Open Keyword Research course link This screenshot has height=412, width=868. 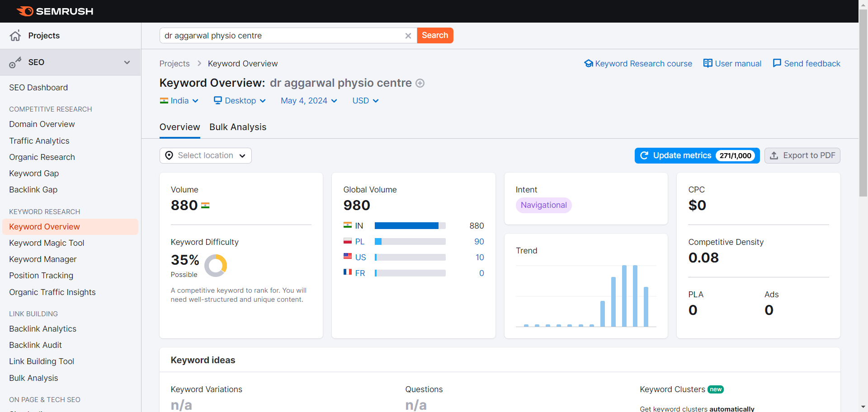pyautogui.click(x=638, y=64)
